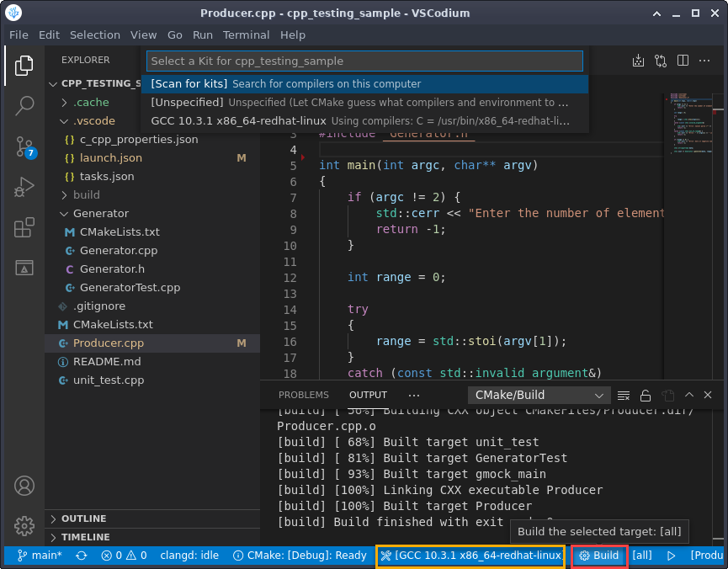Open the Run and Debug view
Image resolution: width=728 pixels, height=569 pixels.
coord(24,187)
